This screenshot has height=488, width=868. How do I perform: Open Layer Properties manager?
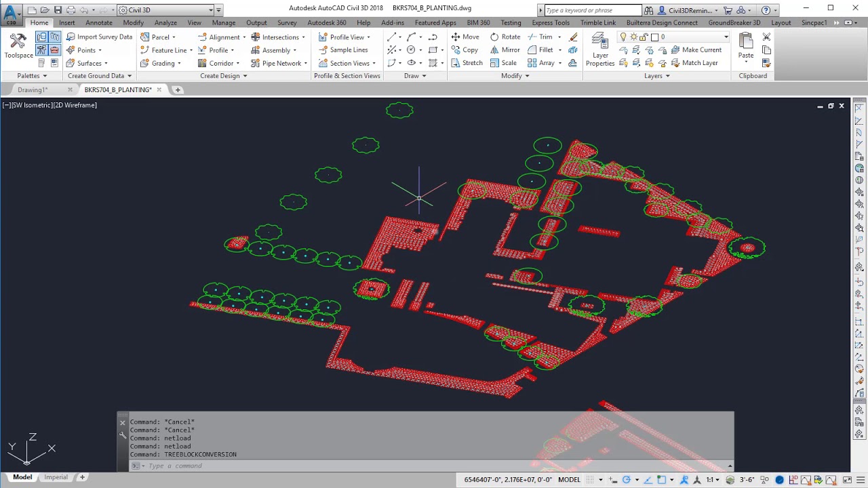[600, 49]
